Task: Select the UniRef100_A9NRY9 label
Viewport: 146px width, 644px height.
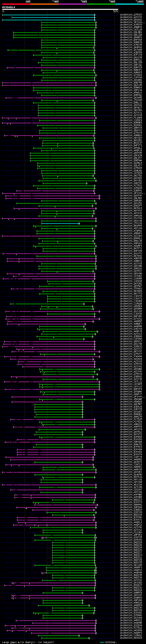Action: point(131,593)
